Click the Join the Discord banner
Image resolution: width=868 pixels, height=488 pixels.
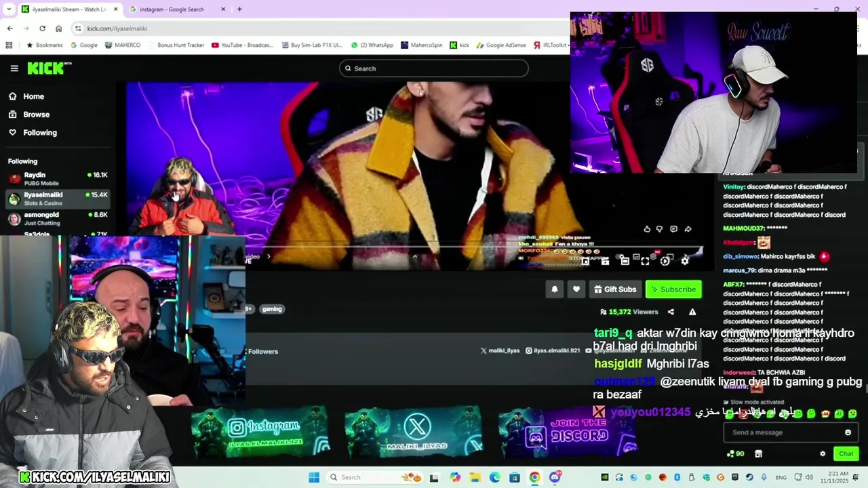pos(568,432)
